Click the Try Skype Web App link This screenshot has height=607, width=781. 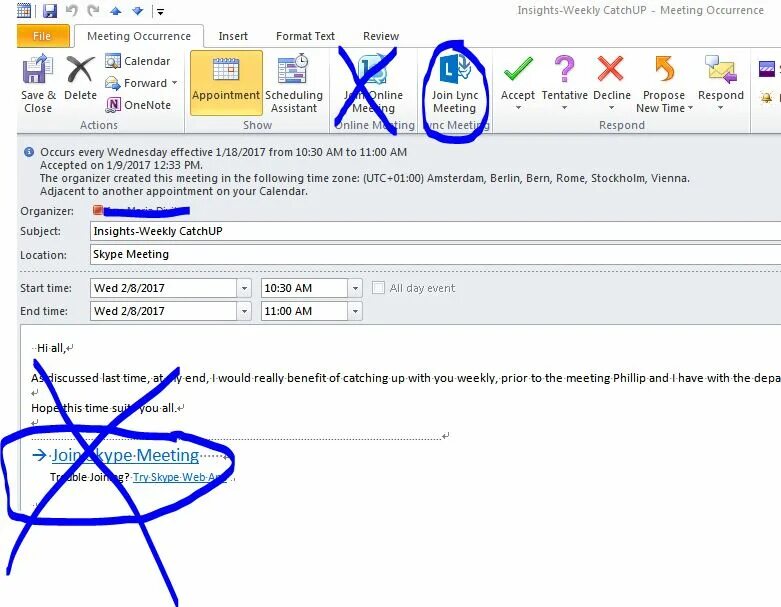tap(180, 477)
